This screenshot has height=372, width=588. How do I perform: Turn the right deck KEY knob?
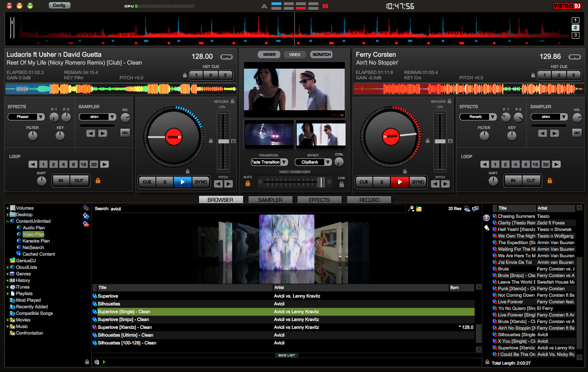point(512,136)
